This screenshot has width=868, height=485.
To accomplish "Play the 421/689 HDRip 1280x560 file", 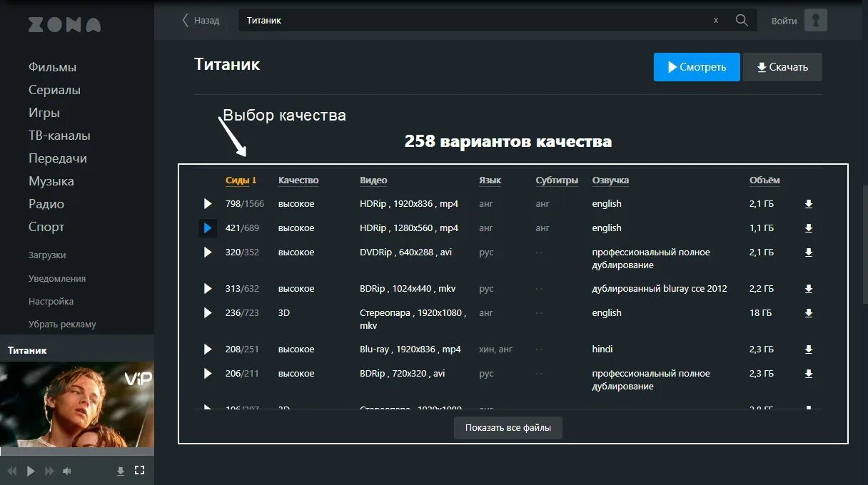I will (208, 228).
